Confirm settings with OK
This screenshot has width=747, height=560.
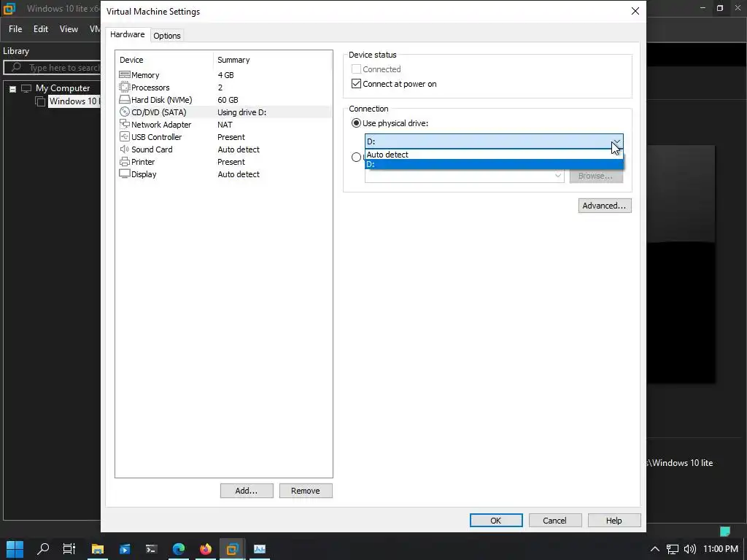point(496,521)
